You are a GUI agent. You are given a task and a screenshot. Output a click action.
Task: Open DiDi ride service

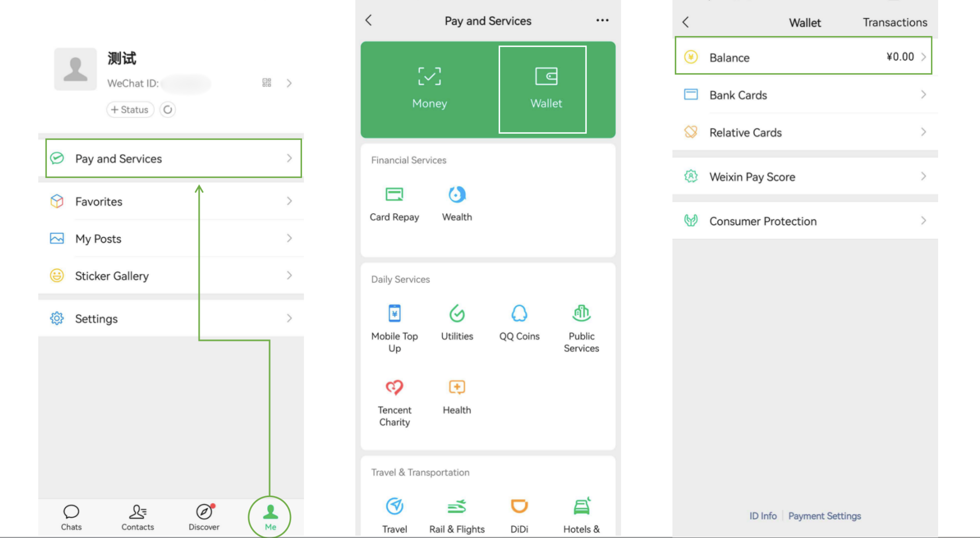tap(519, 516)
